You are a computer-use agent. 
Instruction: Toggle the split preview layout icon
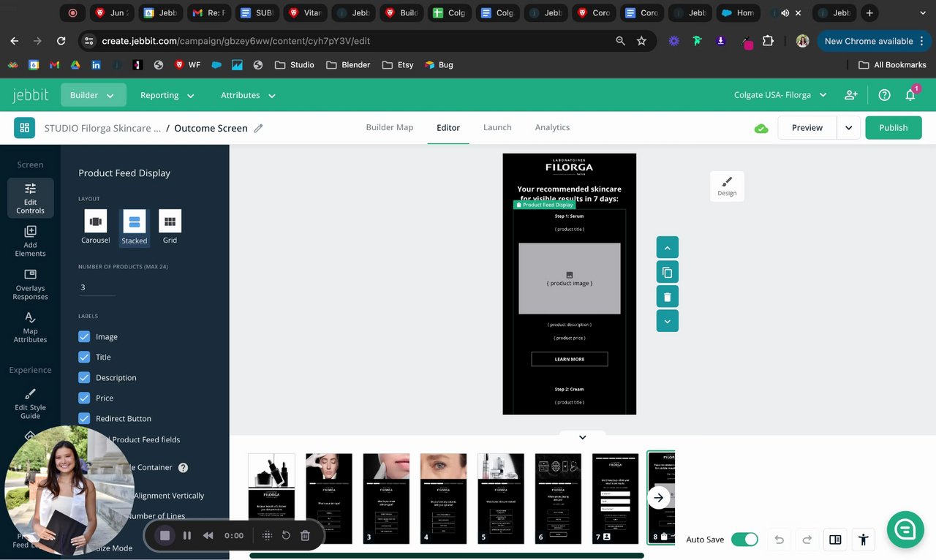tap(835, 540)
